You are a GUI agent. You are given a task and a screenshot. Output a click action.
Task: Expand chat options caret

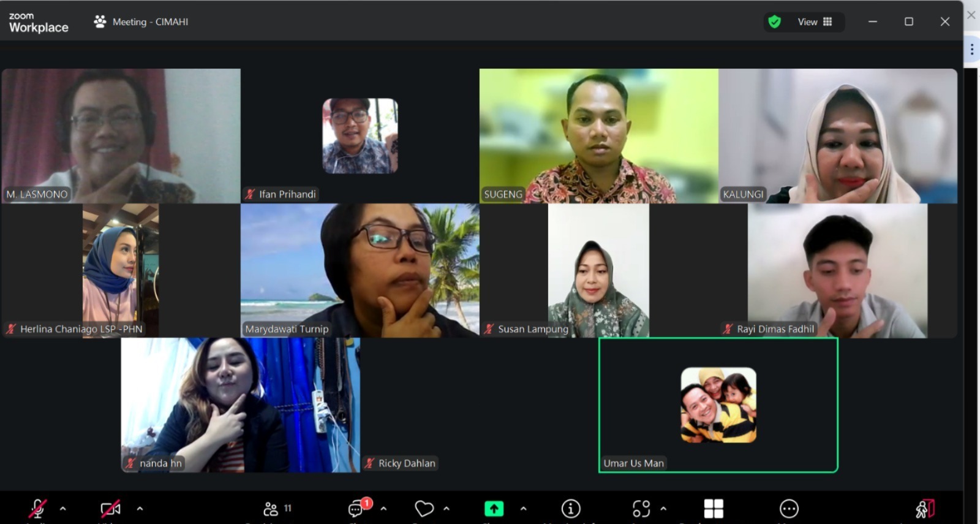[x=383, y=509]
